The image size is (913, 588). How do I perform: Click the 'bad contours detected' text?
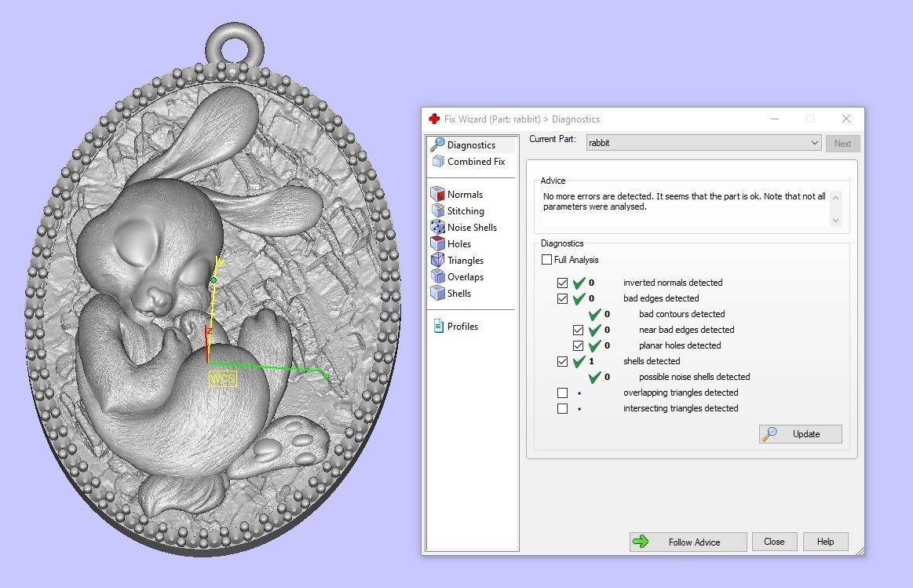(682, 314)
